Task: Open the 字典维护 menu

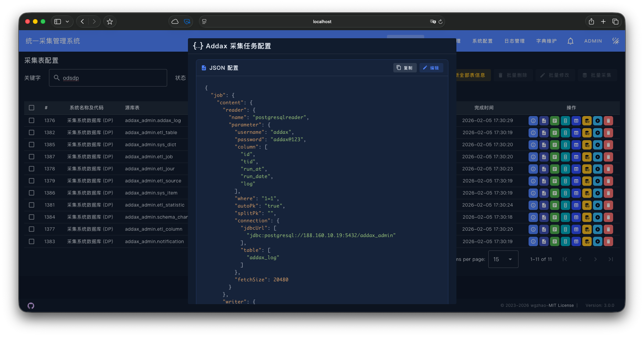Action: pyautogui.click(x=546, y=41)
